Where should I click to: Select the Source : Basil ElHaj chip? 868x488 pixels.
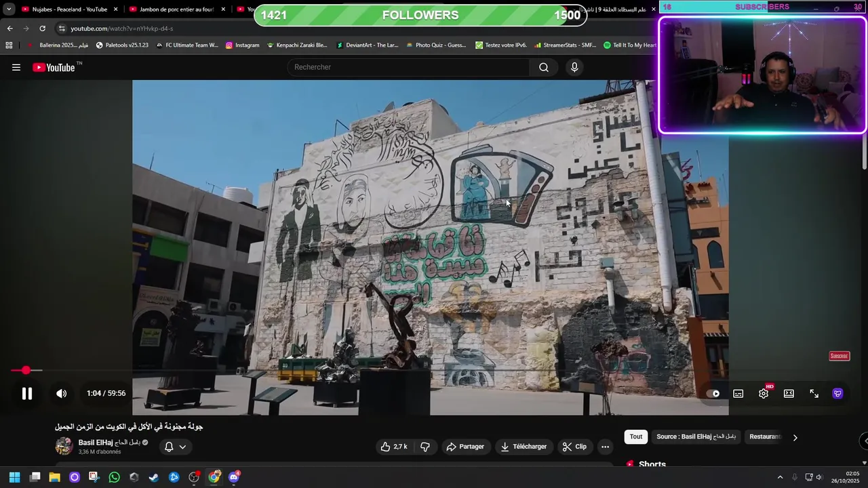[x=696, y=436]
